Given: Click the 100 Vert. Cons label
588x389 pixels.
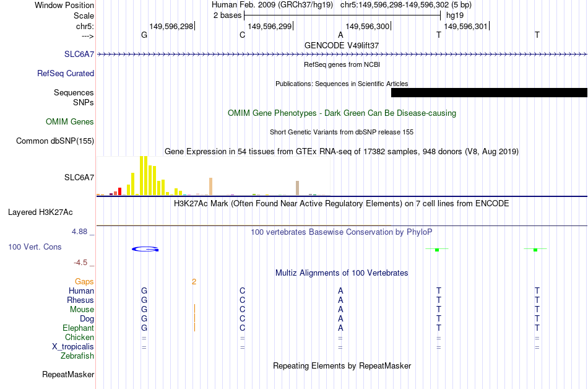Looking at the screenshot, I should tap(35, 247).
